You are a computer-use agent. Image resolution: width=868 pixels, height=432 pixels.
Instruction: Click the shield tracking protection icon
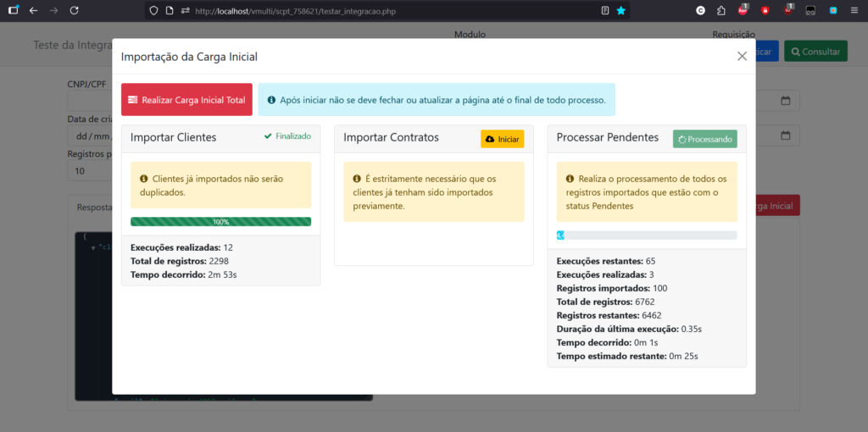pyautogui.click(x=153, y=11)
